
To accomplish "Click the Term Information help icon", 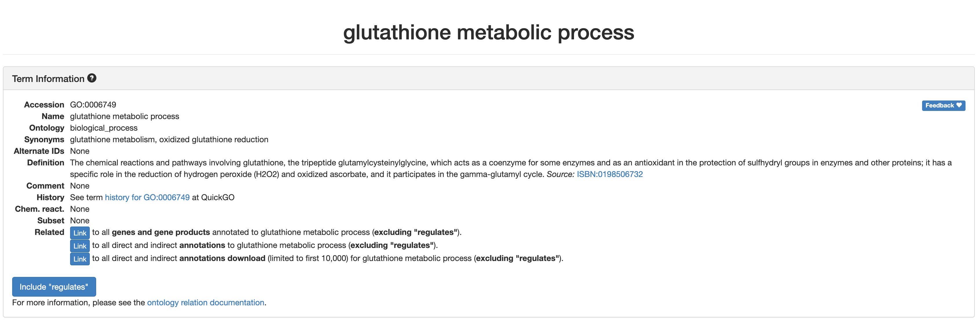I will coord(92,78).
